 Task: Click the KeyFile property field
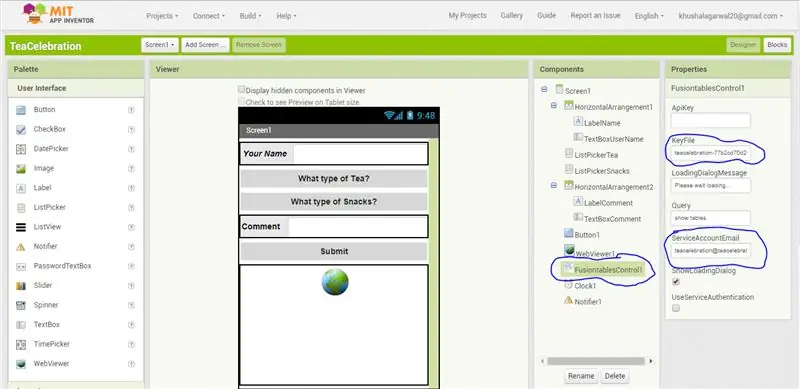711,153
